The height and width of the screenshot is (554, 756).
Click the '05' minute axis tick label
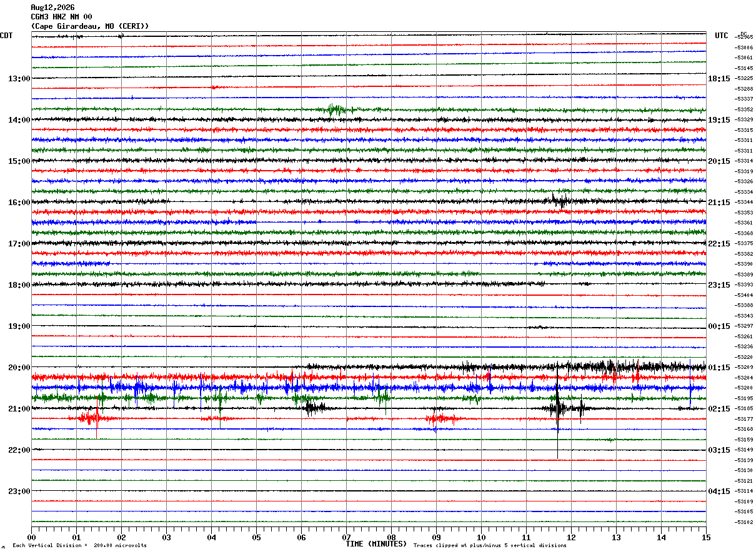(x=256, y=538)
